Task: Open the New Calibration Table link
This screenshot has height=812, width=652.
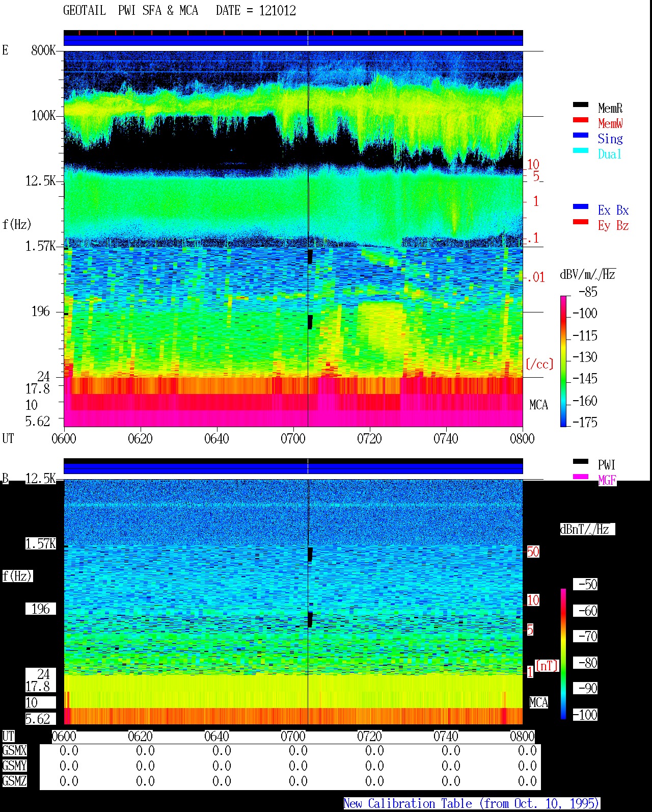Action: [471, 804]
